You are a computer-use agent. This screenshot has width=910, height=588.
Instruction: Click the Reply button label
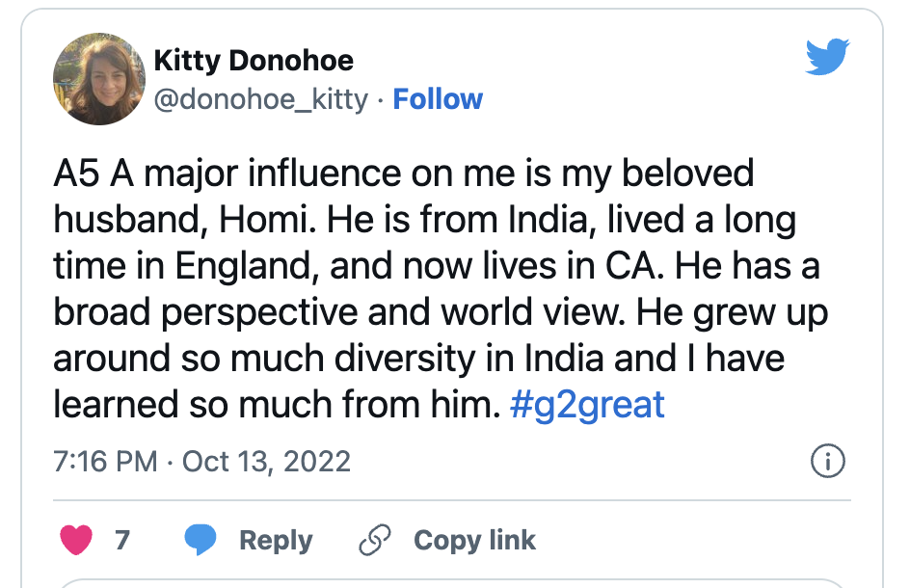[x=276, y=541]
